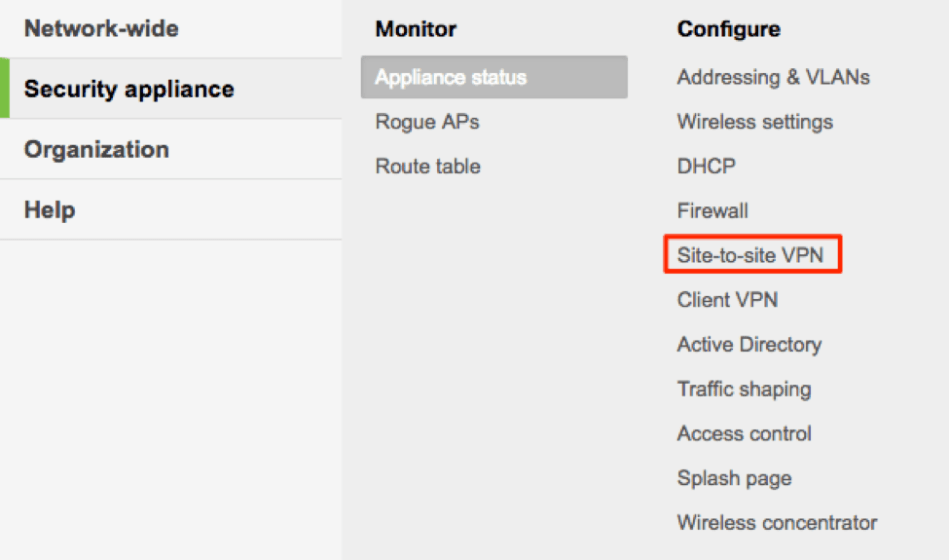View the Route table
This screenshot has width=949, height=560.
point(428,166)
